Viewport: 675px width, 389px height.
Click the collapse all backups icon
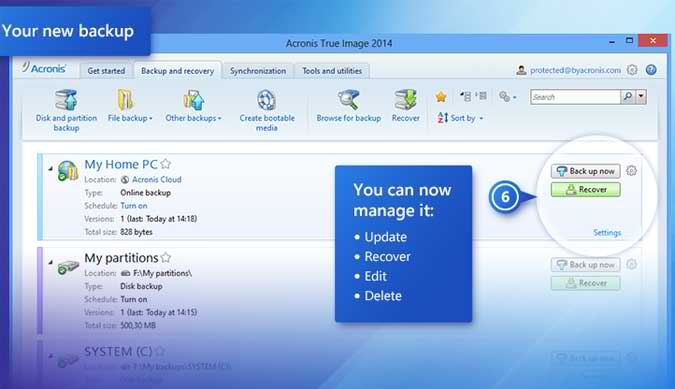466,96
